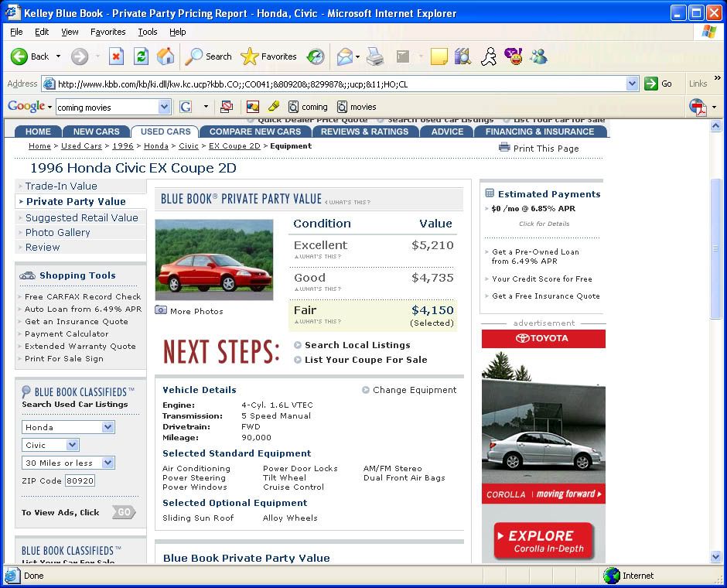Open the Google logo menu arrow
Viewport: 727px width, 588px height.
(x=49, y=107)
